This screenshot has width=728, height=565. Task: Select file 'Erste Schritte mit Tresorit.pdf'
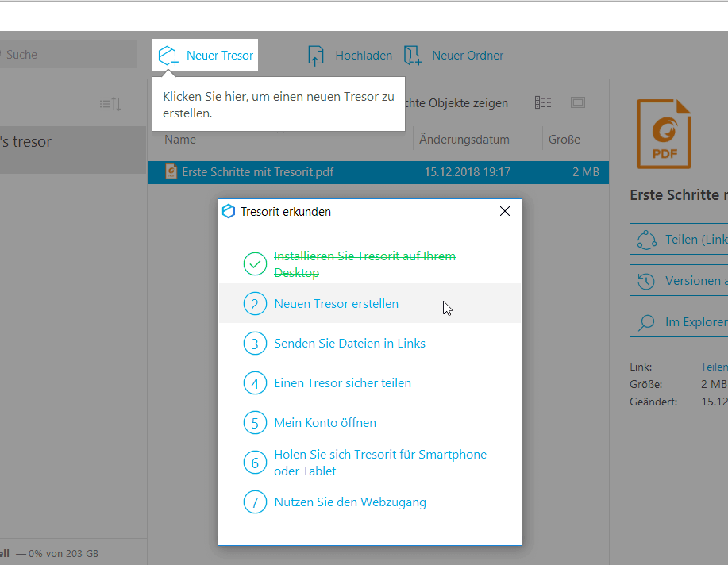click(x=378, y=172)
